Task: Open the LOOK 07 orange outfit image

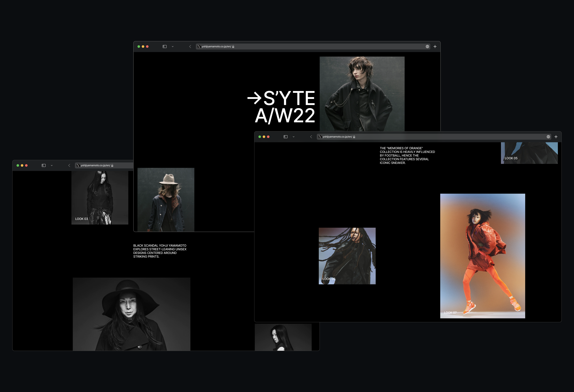Action: pyautogui.click(x=482, y=256)
